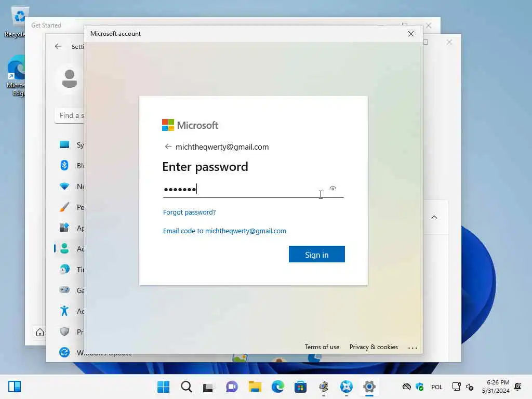The image size is (532, 399).
Task: Open Bluetooth category icon in Settings sidebar
Action: click(64, 166)
